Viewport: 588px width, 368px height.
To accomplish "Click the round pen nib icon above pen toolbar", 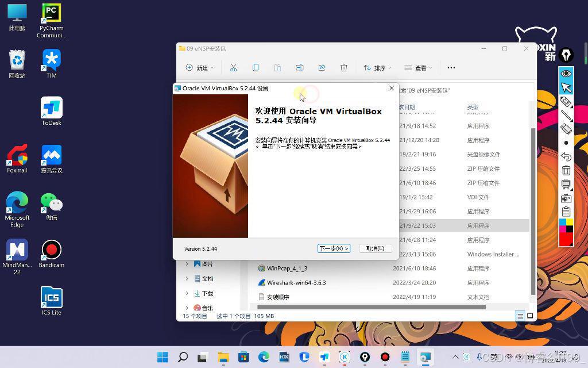I will click(566, 55).
